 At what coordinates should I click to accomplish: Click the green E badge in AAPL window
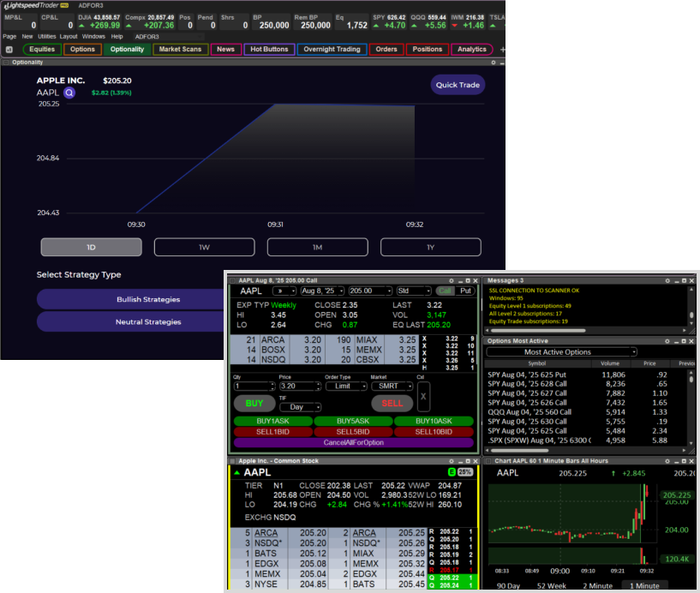[x=452, y=472]
